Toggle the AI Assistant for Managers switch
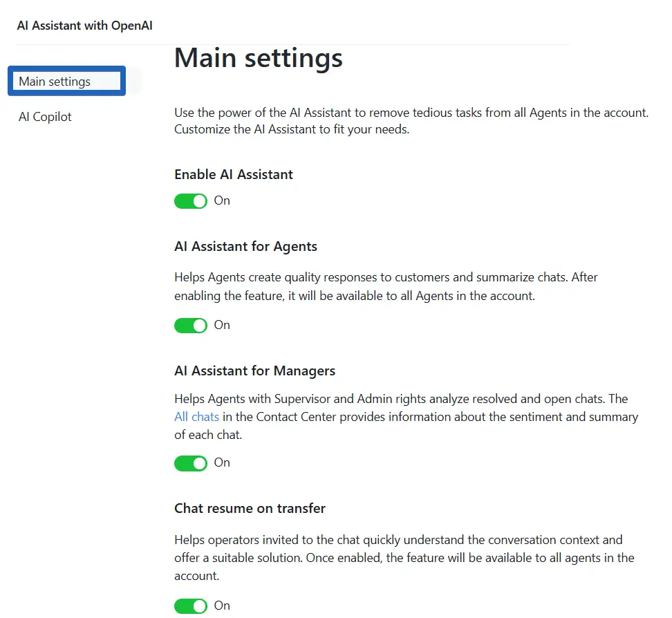The width and height of the screenshot is (672, 618). 191,463
